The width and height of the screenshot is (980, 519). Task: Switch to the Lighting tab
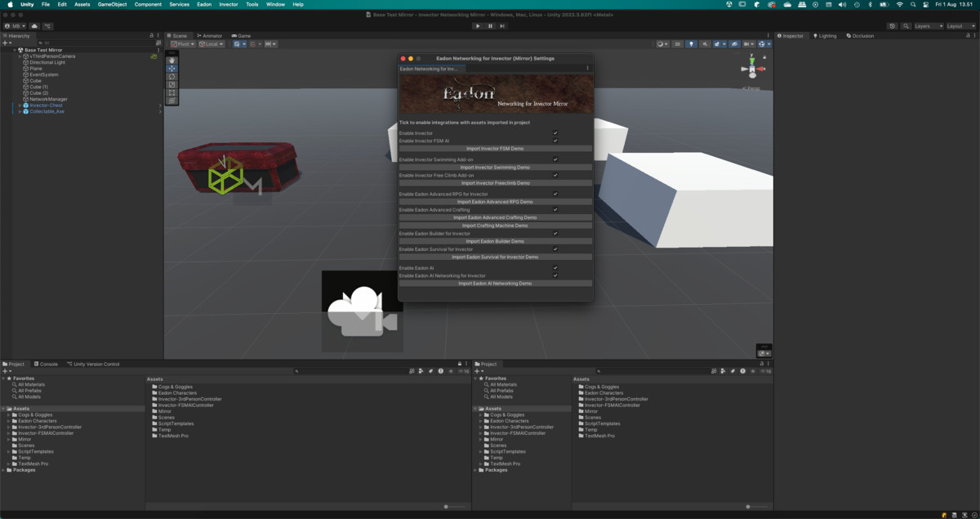tap(825, 36)
